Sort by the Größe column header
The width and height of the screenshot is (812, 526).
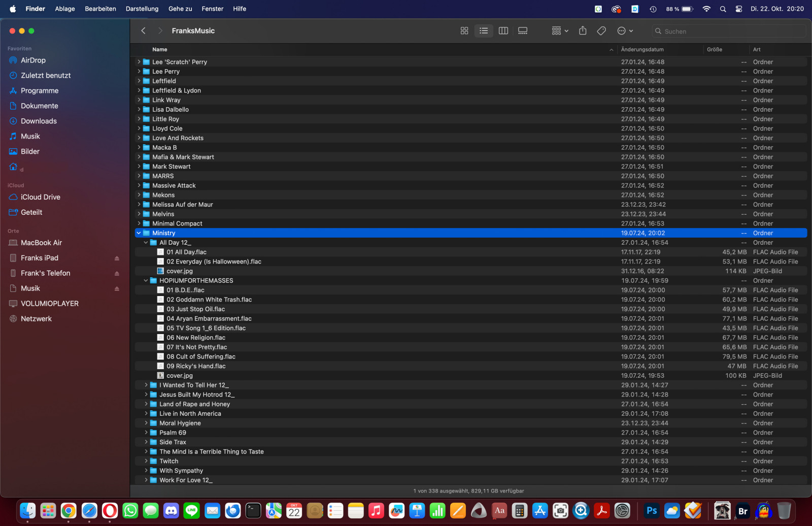pyautogui.click(x=714, y=50)
